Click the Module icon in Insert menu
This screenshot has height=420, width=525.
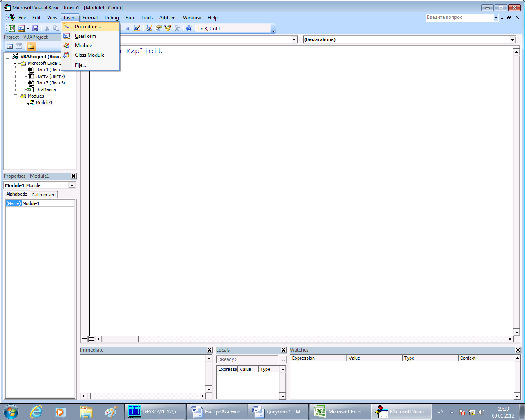pos(66,46)
